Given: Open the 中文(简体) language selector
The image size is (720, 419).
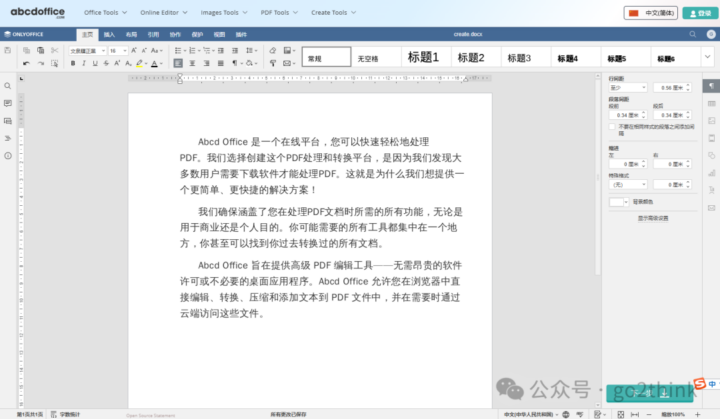Looking at the screenshot, I should (x=651, y=13).
